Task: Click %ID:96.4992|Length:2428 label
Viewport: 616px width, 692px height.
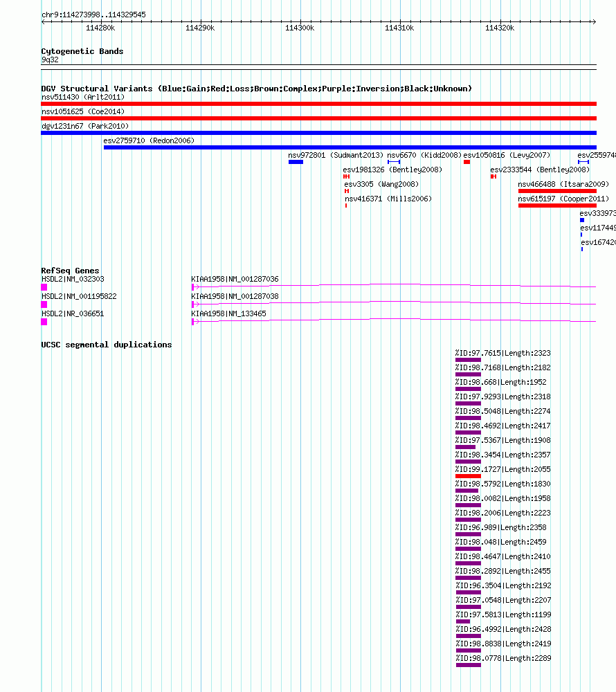Action: pos(503,629)
